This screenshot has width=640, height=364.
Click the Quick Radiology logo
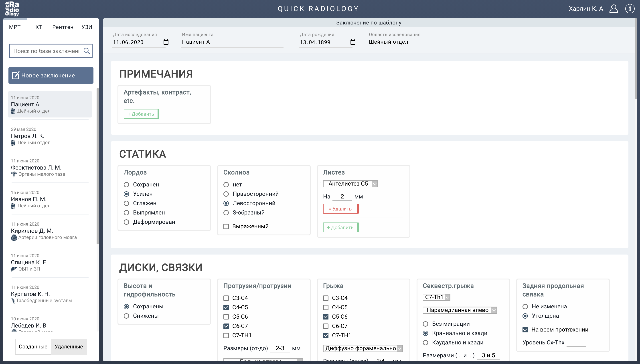[12, 9]
